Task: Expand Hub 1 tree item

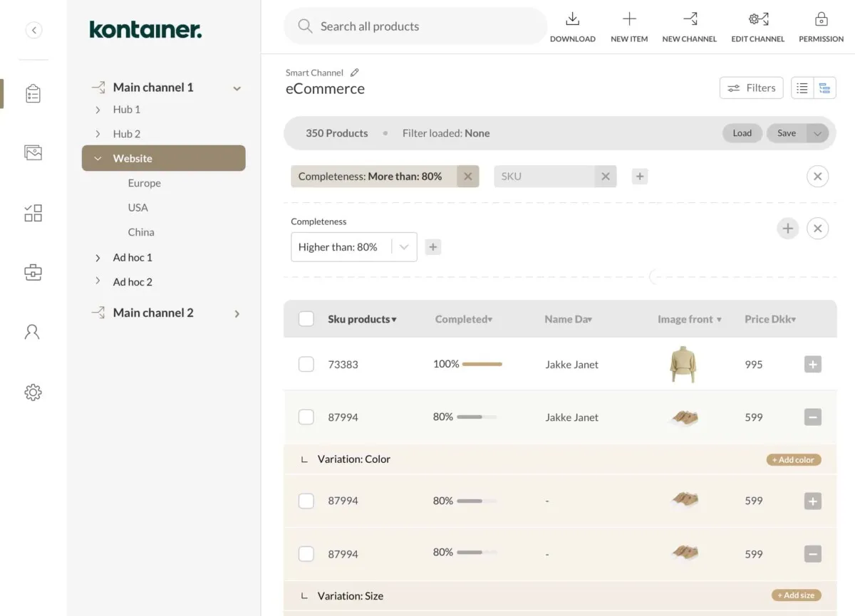Action: tap(98, 110)
